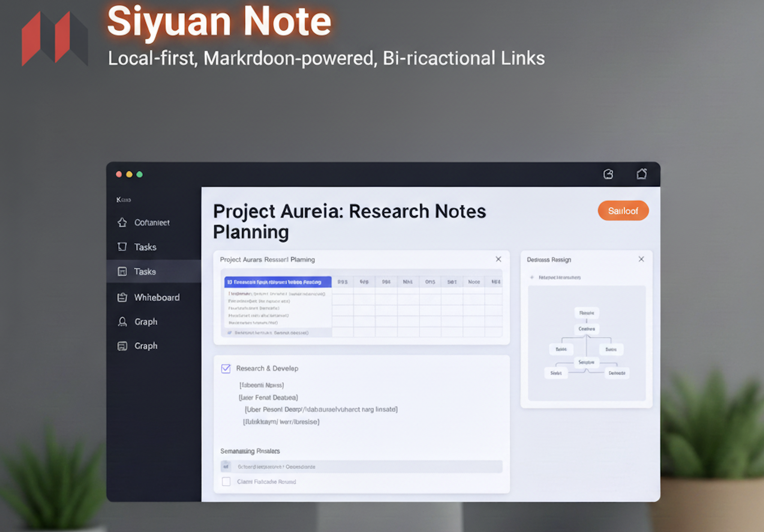Close the Project Aurars planning panel
This screenshot has height=532, width=764.
coord(498,259)
